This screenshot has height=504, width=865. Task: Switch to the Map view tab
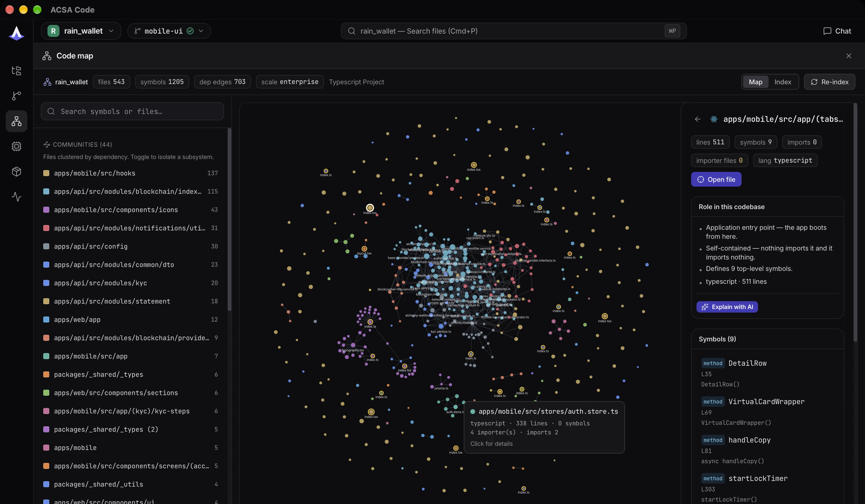coord(755,82)
